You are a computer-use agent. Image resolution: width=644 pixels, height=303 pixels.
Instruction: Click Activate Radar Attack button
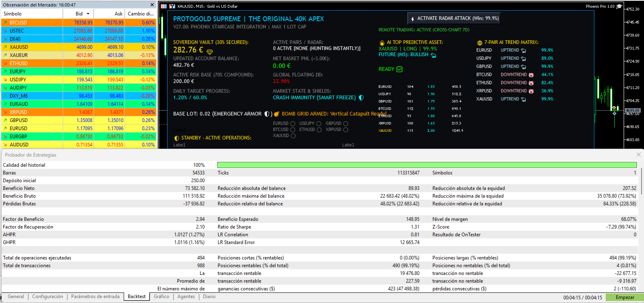click(454, 18)
